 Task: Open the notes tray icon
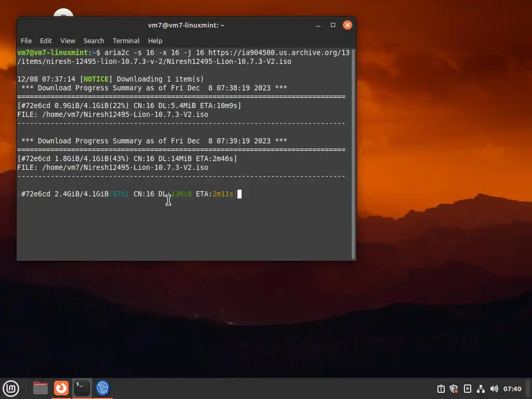[467, 389]
